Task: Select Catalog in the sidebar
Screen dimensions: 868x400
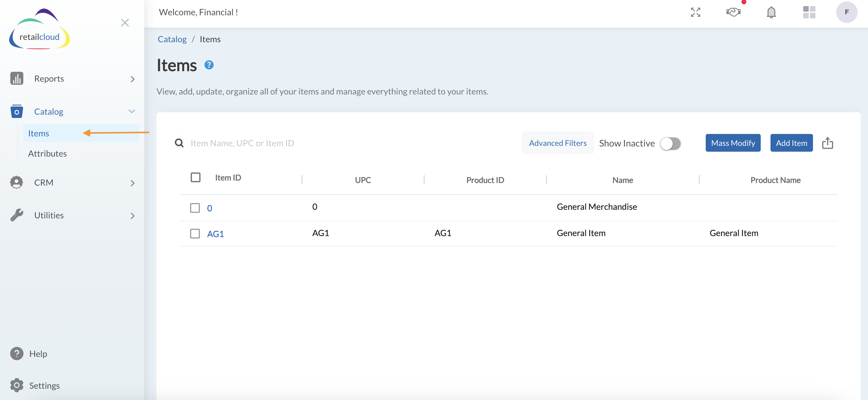Action: click(x=49, y=112)
